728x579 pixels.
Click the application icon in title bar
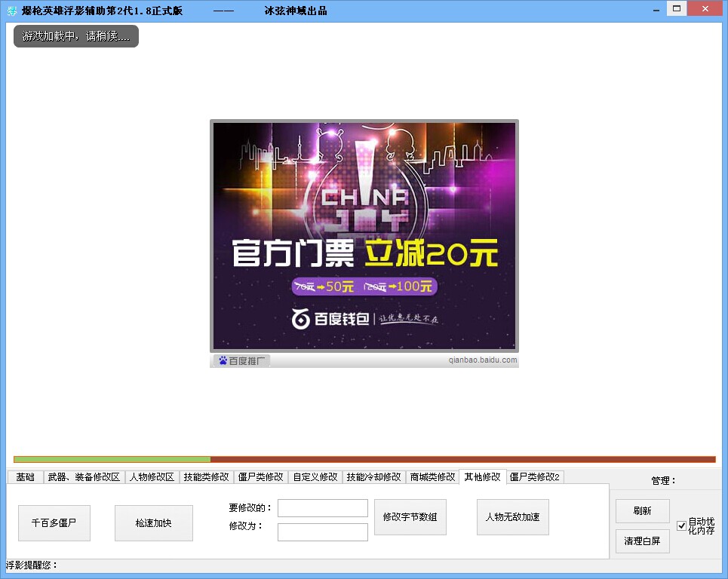pos(12,11)
